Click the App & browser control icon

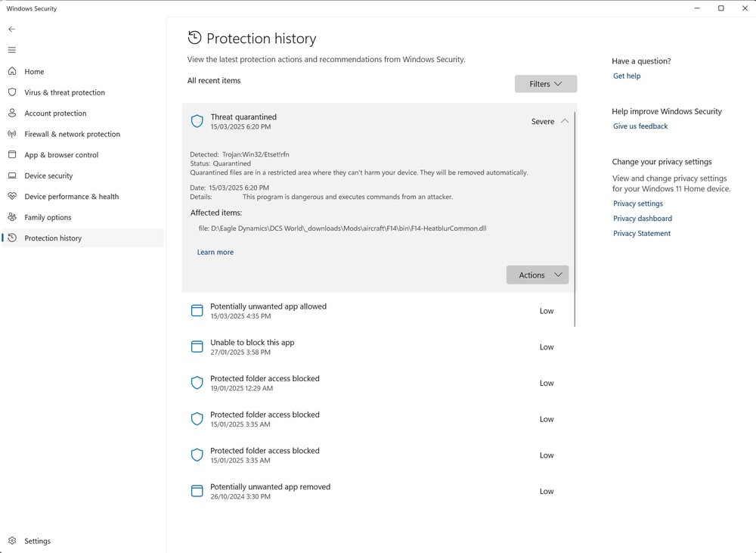tap(12, 155)
